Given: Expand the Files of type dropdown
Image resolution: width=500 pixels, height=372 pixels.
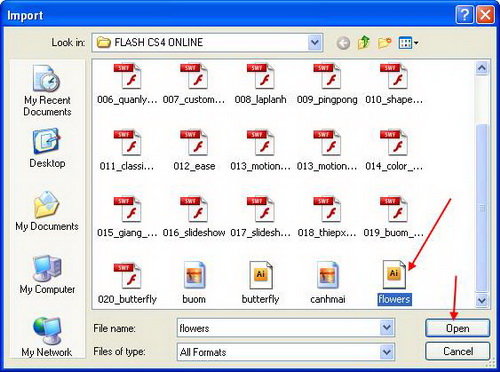Looking at the screenshot, I should pyautogui.click(x=387, y=352).
